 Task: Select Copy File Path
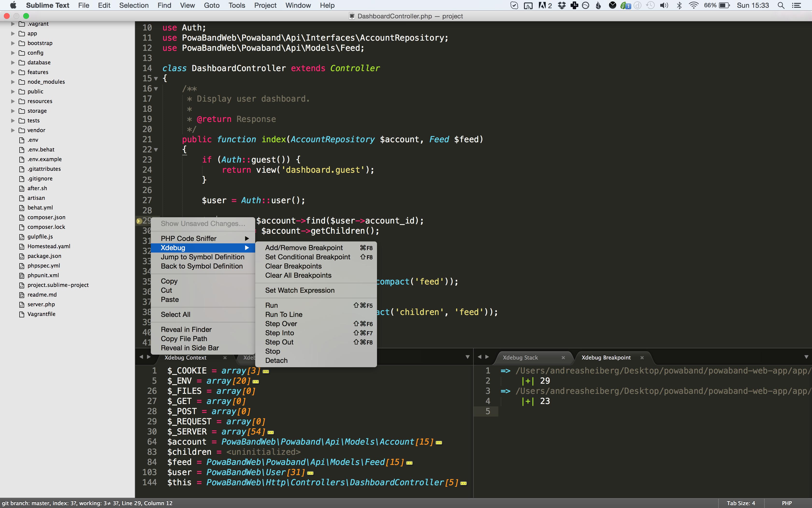[x=203, y=339]
